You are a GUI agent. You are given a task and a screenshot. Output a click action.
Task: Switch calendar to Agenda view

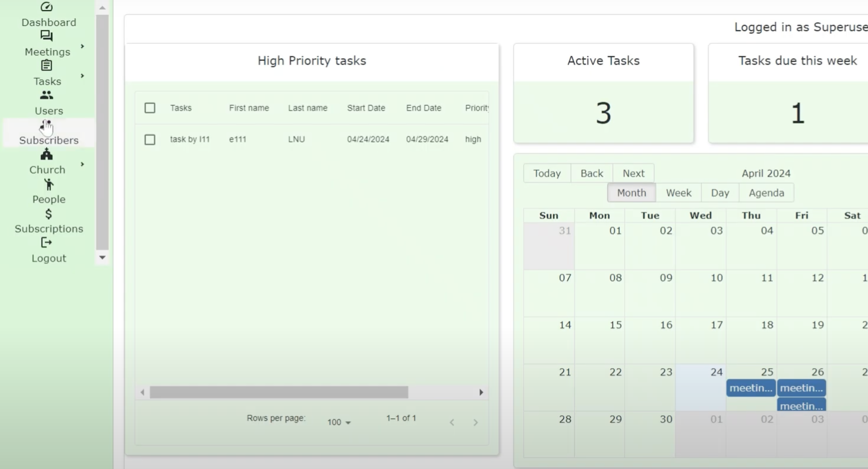pyautogui.click(x=766, y=193)
